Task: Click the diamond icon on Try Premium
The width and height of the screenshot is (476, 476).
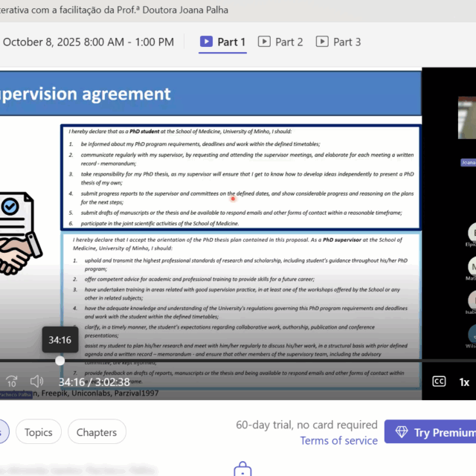Action: tap(402, 432)
